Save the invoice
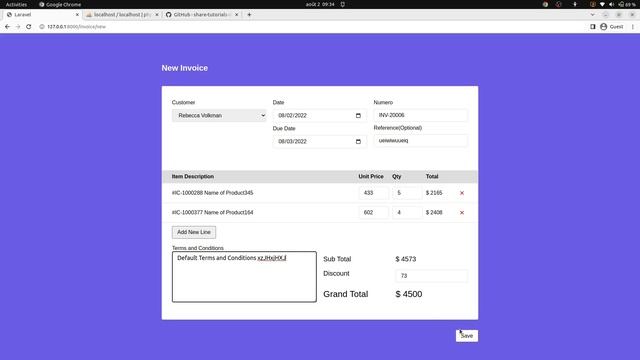Viewport: 640px width, 360px height. [467, 336]
